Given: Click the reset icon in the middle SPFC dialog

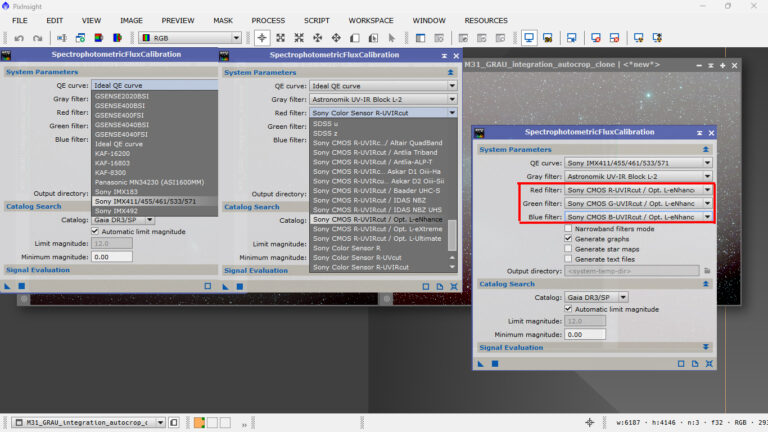Looking at the screenshot, I should 454,287.
